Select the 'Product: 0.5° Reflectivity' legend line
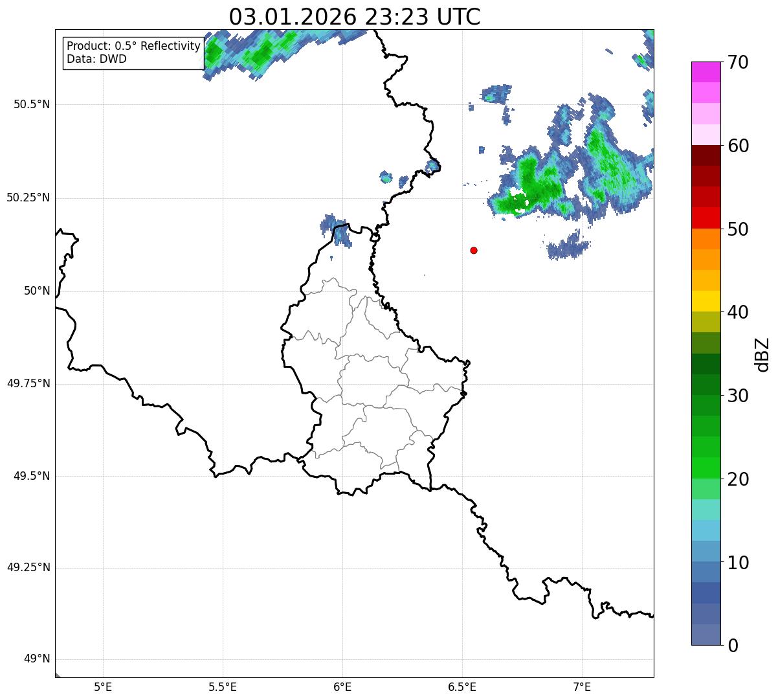The height and width of the screenshot is (700, 778). click(x=133, y=47)
